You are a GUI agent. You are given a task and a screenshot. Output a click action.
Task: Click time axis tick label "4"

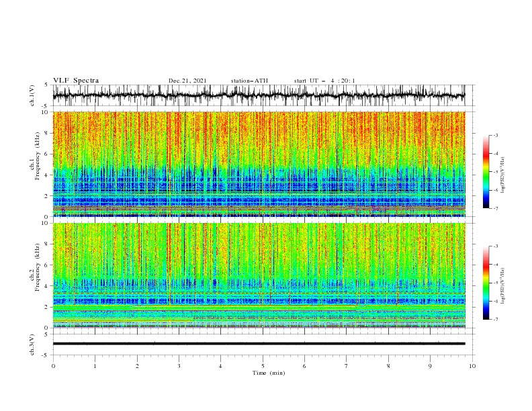(220, 366)
